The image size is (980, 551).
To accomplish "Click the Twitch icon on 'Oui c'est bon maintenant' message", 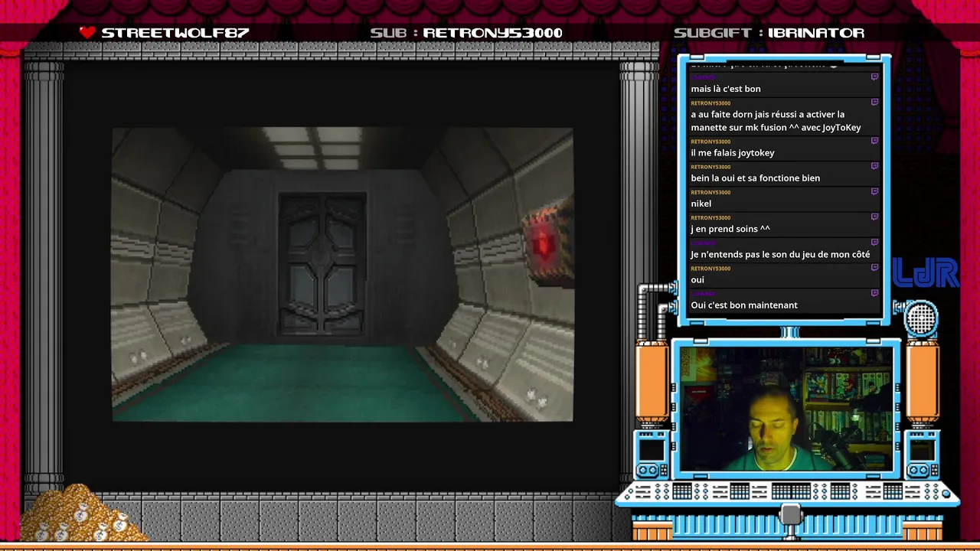I will pos(874,293).
